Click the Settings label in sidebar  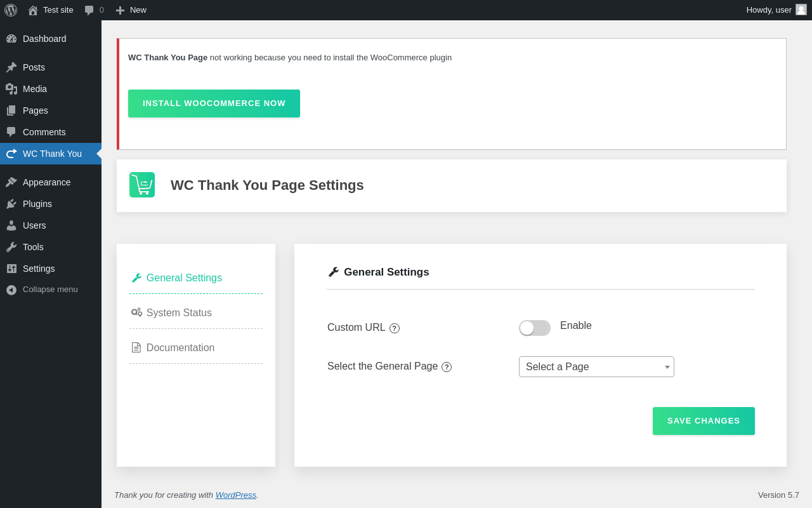click(x=39, y=269)
